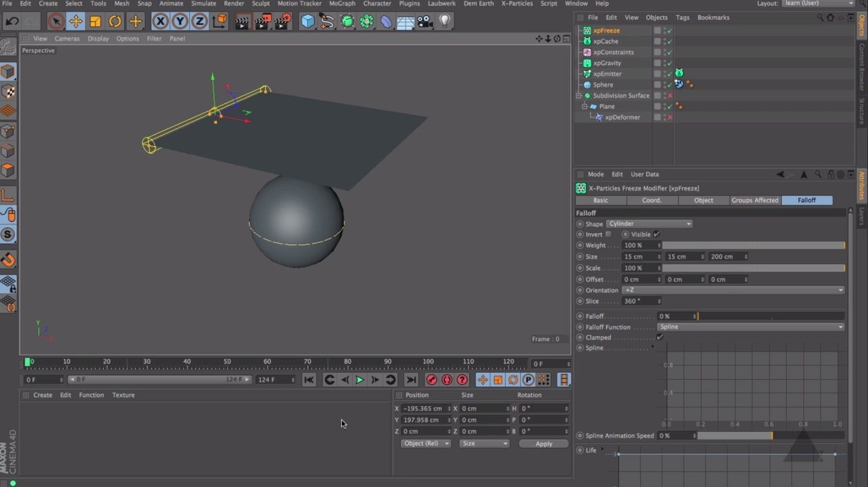Click the Floor environment icon
The height and width of the screenshot is (487, 868).
[x=405, y=22]
